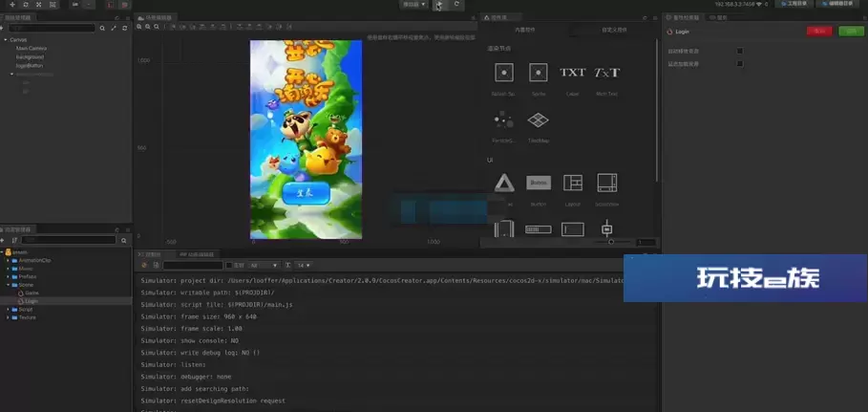Click the hierarchy add node plus icon
868x412 pixels.
coord(3,28)
